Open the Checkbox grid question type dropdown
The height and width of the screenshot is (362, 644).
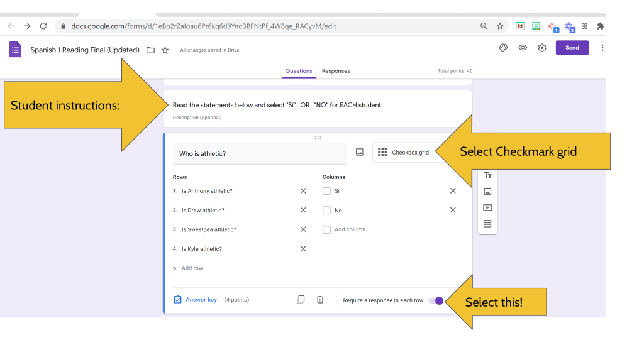tap(406, 153)
